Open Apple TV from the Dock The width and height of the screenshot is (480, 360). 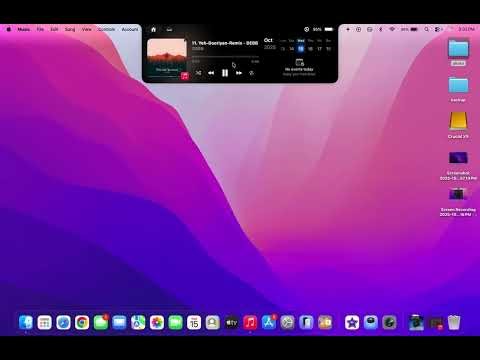pos(232,322)
